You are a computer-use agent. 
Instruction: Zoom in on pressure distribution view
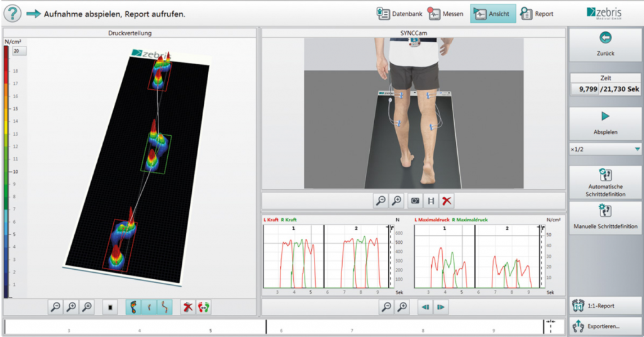[x=71, y=307]
